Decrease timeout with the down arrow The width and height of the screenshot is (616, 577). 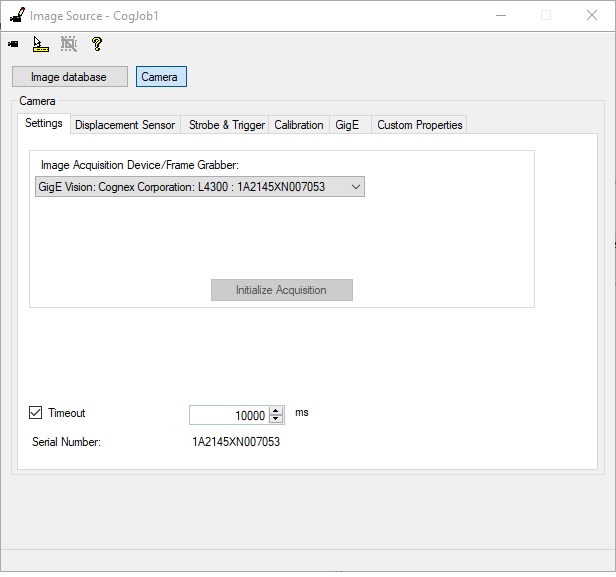(x=276, y=419)
